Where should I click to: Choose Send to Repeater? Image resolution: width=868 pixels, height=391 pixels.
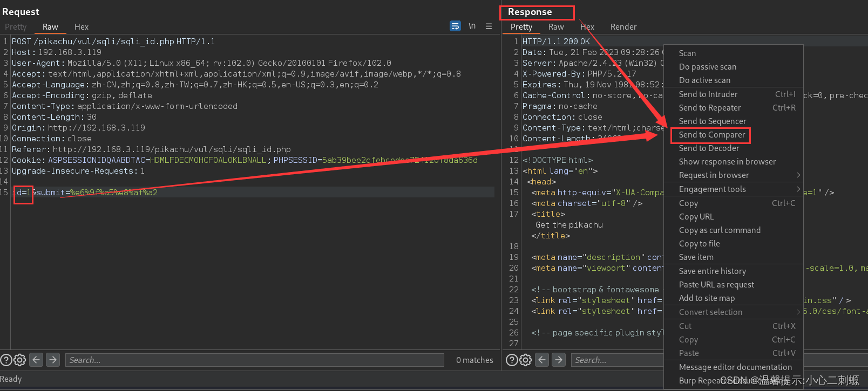[734, 107]
